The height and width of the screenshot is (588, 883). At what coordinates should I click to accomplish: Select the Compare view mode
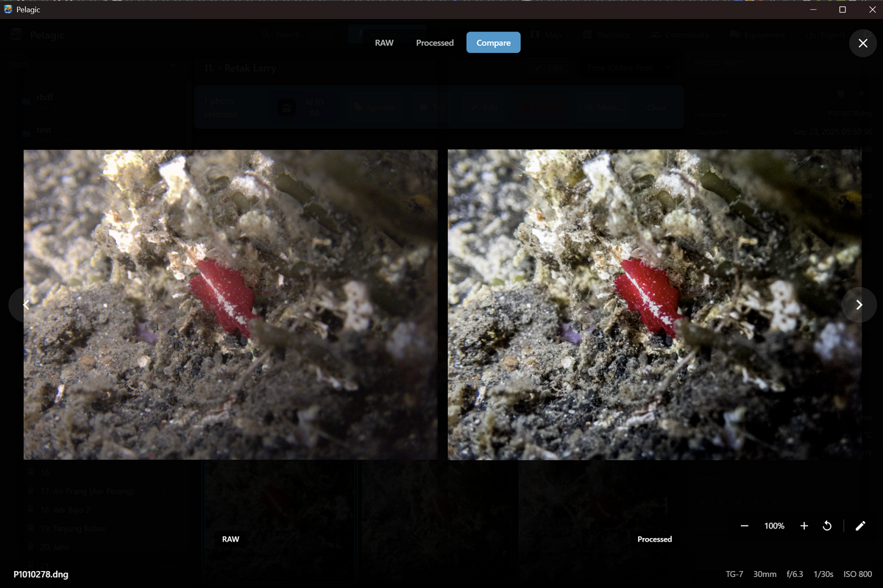(x=493, y=43)
